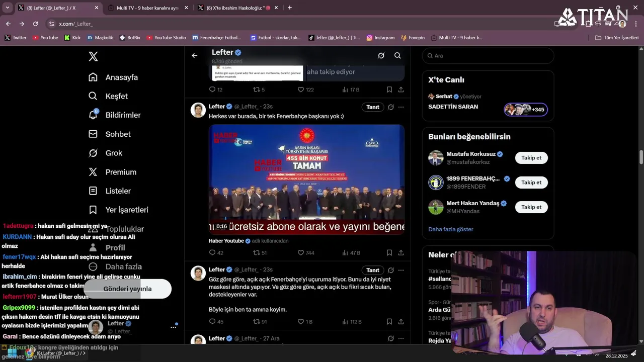Focus the Ara search field
The height and width of the screenshot is (362, 644).
tap(488, 56)
